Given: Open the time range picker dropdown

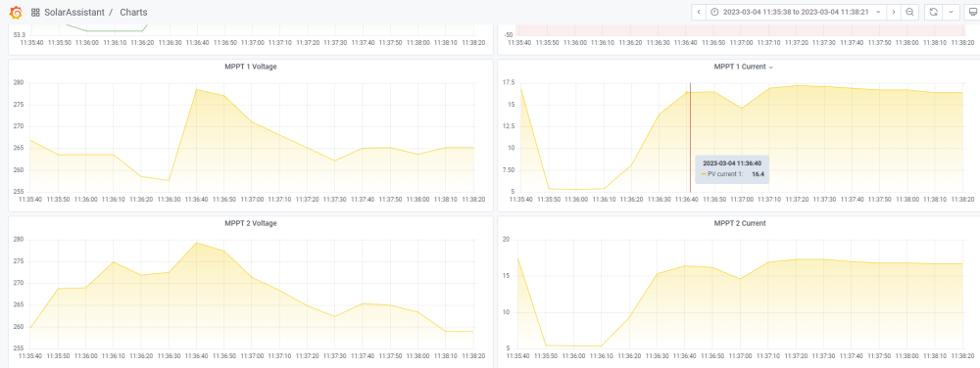Looking at the screenshot, I should point(797,12).
